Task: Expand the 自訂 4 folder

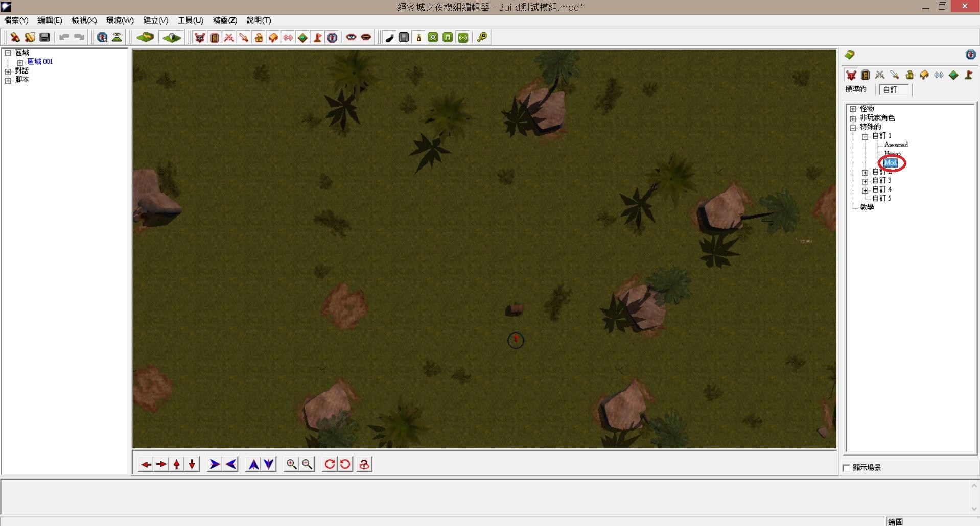Action: 865,190
